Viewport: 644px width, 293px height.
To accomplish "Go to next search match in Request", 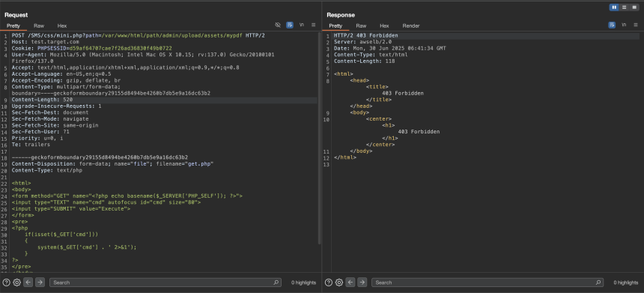I will point(40,283).
